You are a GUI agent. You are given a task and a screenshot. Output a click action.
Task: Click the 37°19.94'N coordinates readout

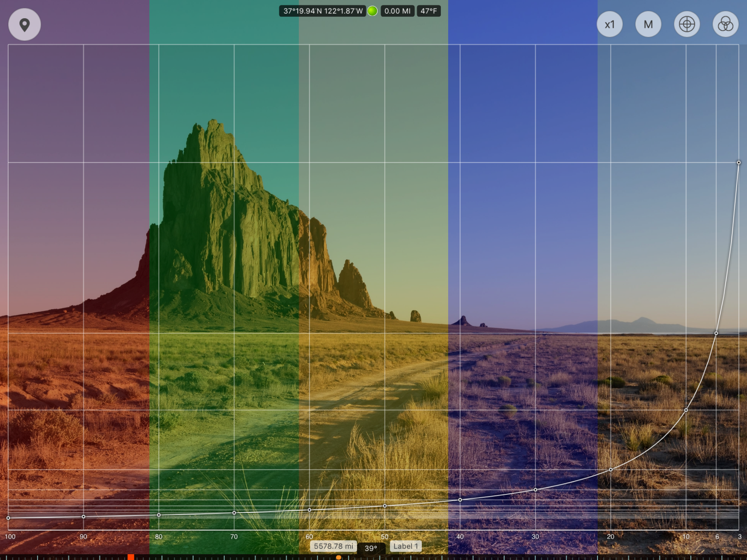coord(323,11)
